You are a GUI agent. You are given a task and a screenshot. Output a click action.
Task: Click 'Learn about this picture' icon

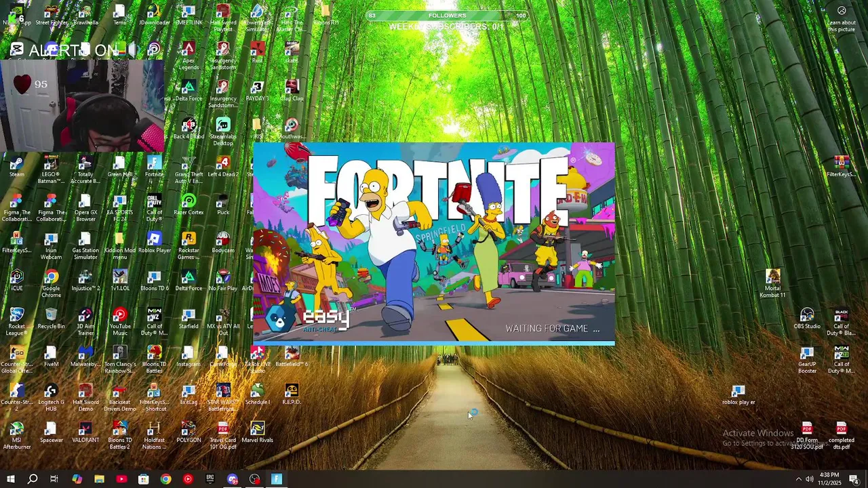(842, 18)
